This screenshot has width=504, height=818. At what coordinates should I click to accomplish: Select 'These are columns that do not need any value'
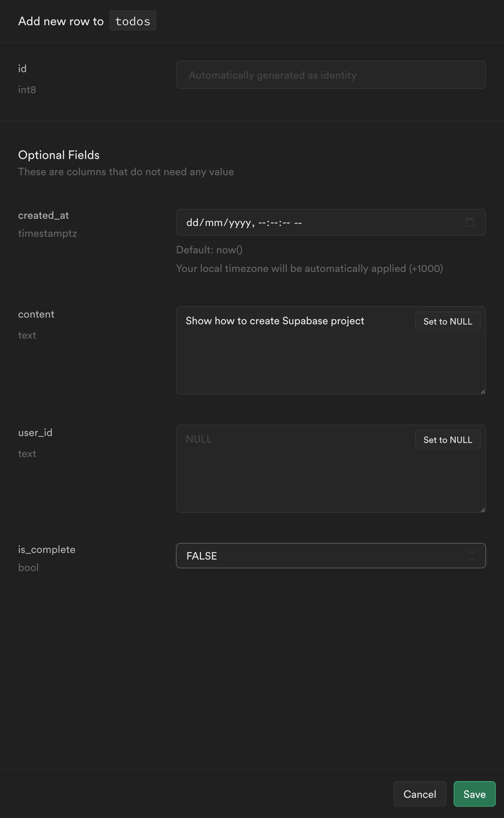[126, 172]
